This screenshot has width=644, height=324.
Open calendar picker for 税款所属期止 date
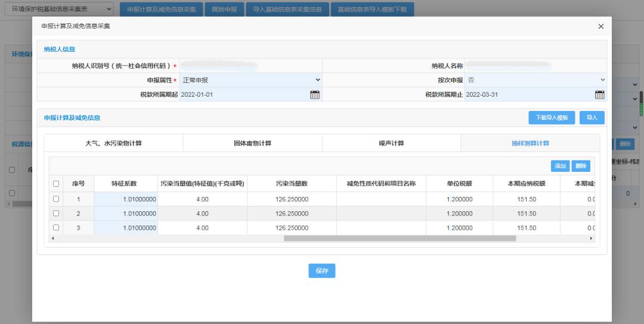click(x=599, y=94)
